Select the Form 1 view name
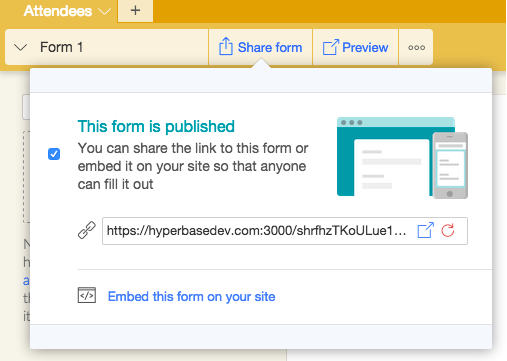 pos(61,47)
